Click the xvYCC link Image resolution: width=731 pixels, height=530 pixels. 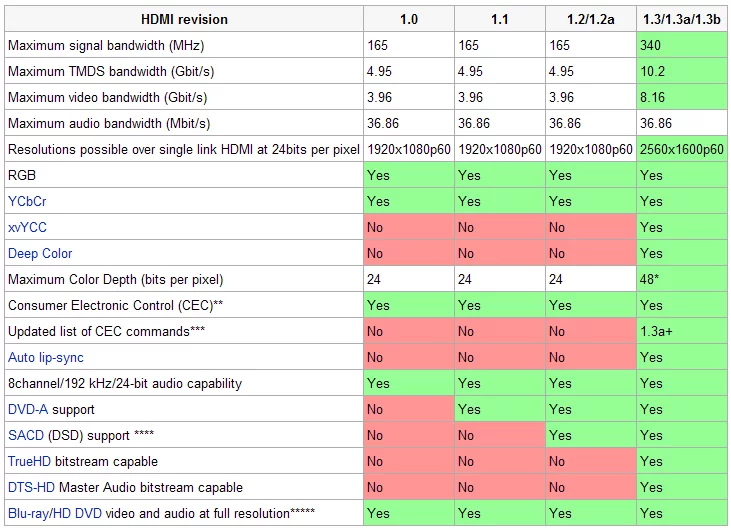27,227
